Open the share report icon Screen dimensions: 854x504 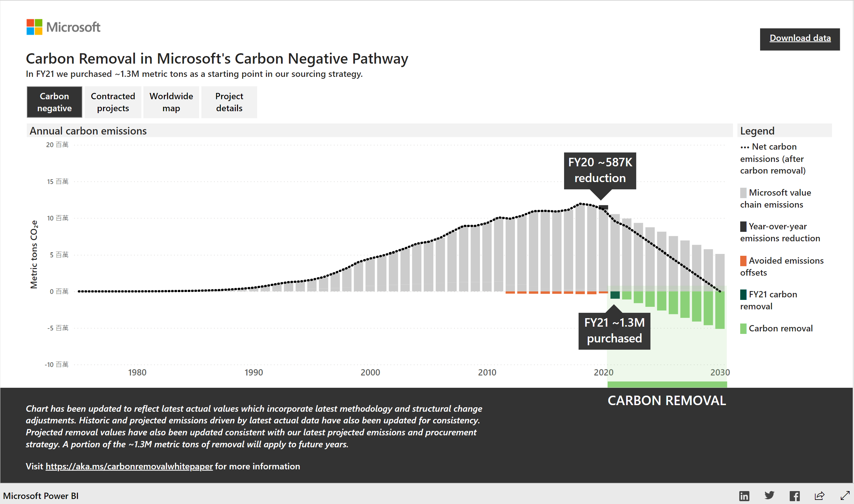[x=820, y=496]
